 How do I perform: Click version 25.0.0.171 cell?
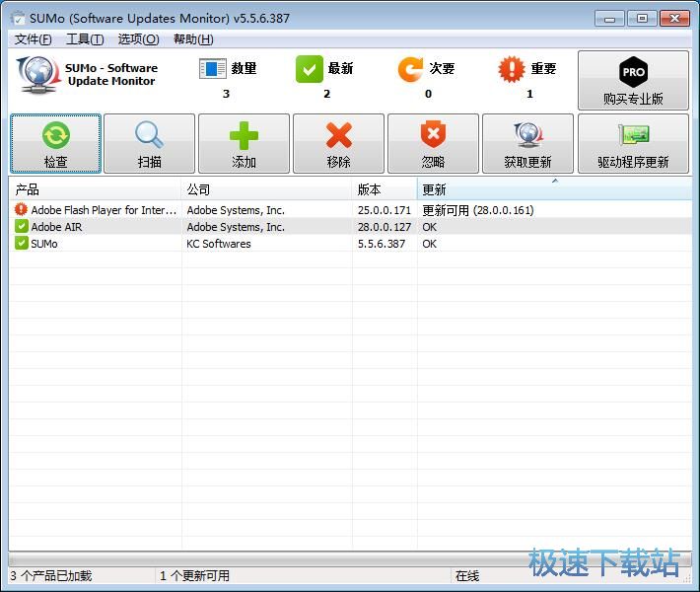click(x=384, y=210)
